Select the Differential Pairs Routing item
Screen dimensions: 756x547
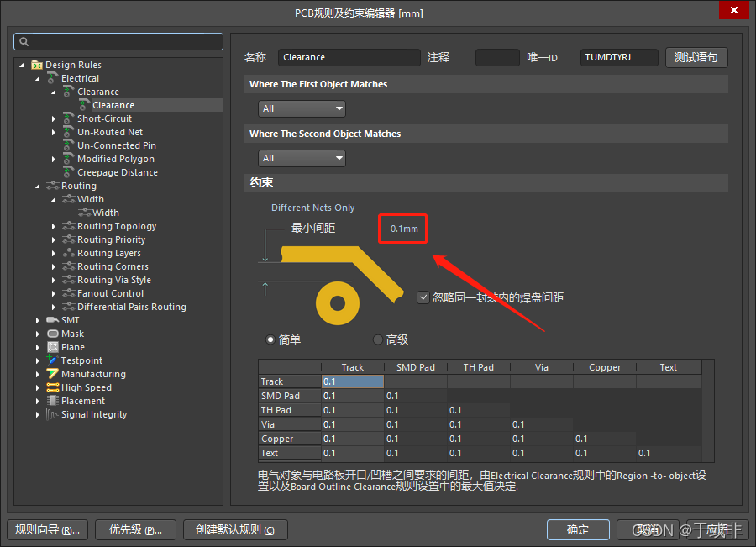[x=132, y=307]
